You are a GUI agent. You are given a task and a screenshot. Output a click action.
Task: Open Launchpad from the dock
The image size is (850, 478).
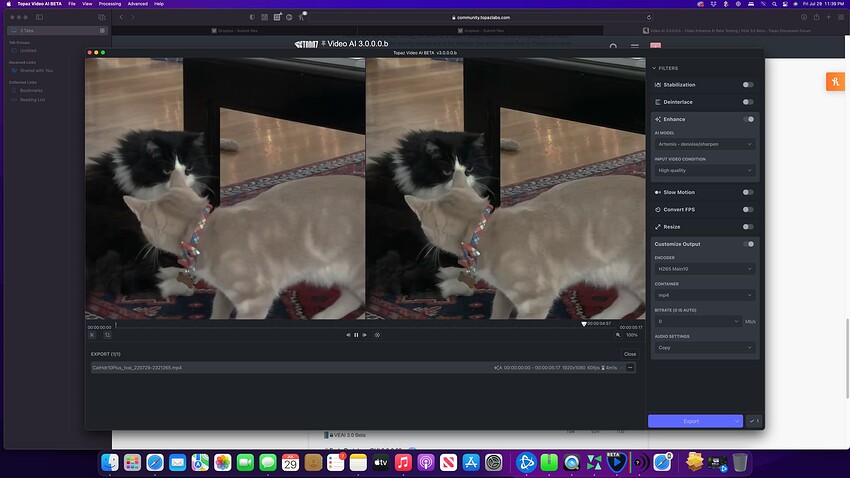tap(132, 462)
